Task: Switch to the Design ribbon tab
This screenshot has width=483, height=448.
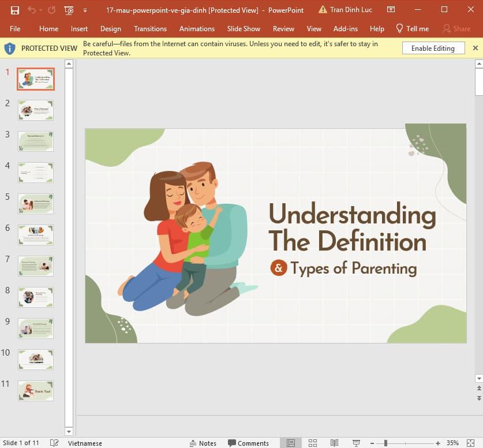Action: [x=111, y=28]
